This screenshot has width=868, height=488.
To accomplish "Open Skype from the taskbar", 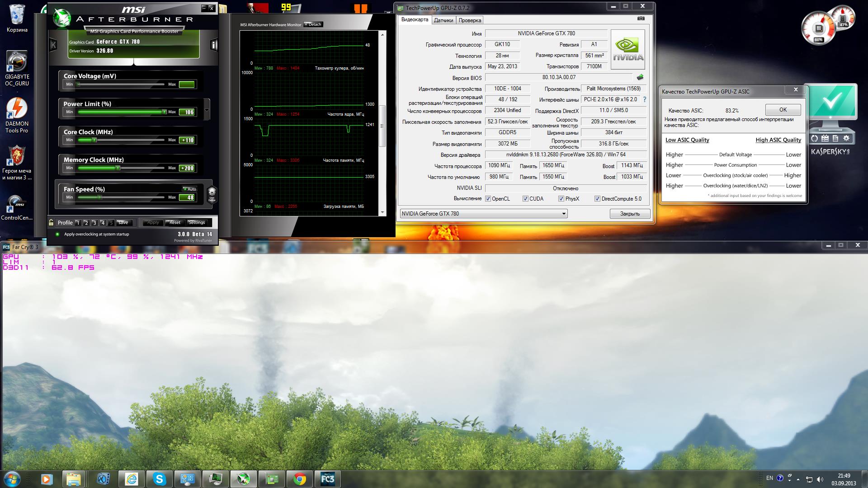I will [x=159, y=479].
